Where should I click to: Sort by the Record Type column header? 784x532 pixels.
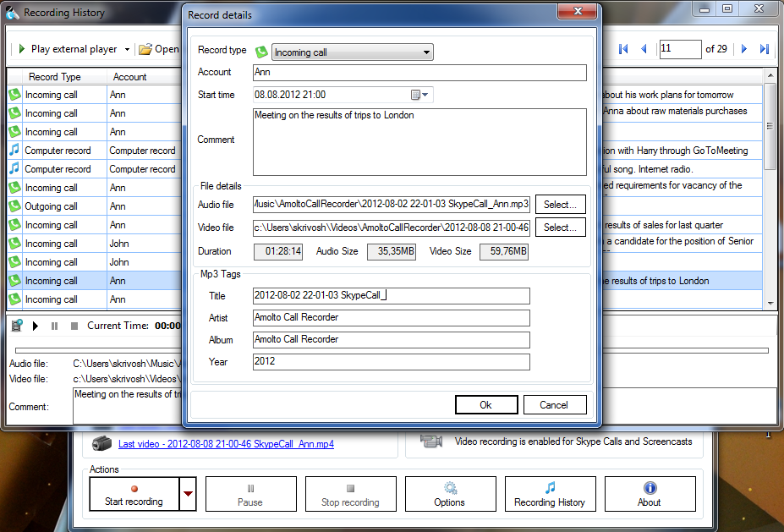click(x=55, y=77)
